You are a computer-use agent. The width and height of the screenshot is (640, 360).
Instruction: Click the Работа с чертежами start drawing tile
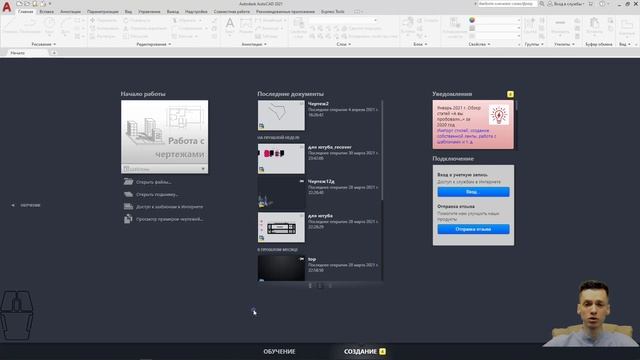[x=164, y=132]
